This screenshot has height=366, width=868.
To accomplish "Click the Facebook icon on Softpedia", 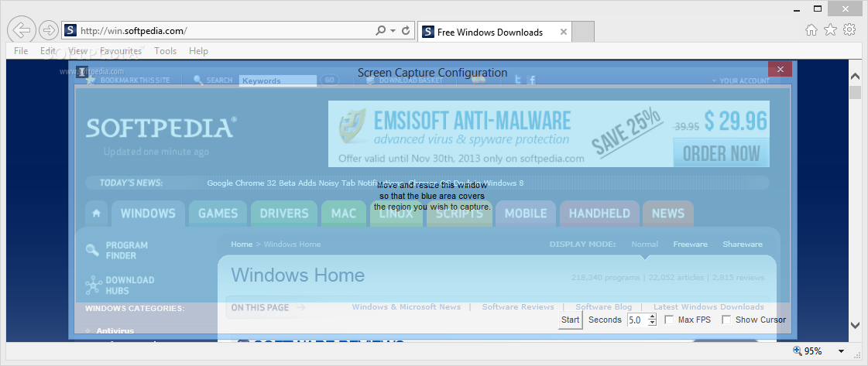I will (x=531, y=80).
